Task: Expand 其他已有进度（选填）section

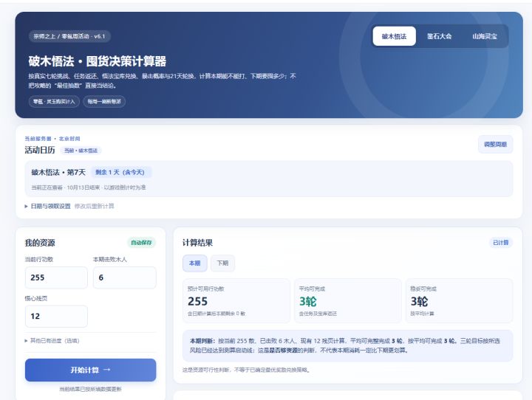Action: (52, 341)
